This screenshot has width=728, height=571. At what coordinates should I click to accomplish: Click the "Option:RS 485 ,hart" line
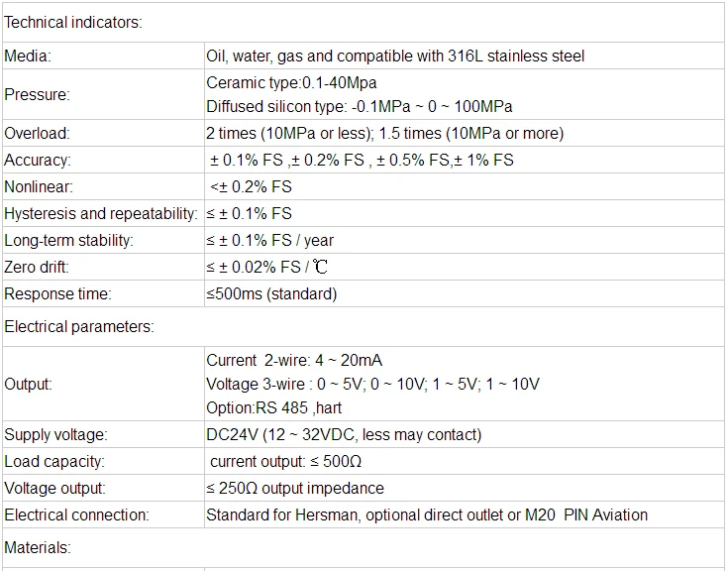274,407
